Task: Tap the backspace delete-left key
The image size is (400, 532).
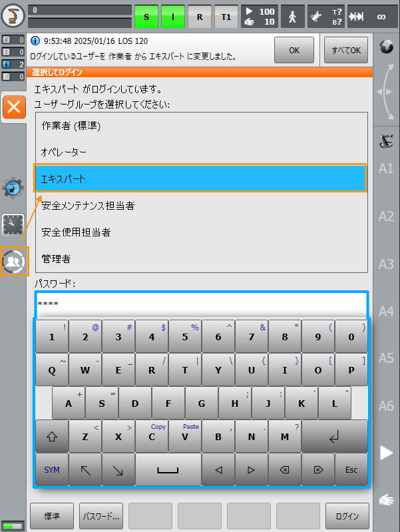Action: (285, 469)
